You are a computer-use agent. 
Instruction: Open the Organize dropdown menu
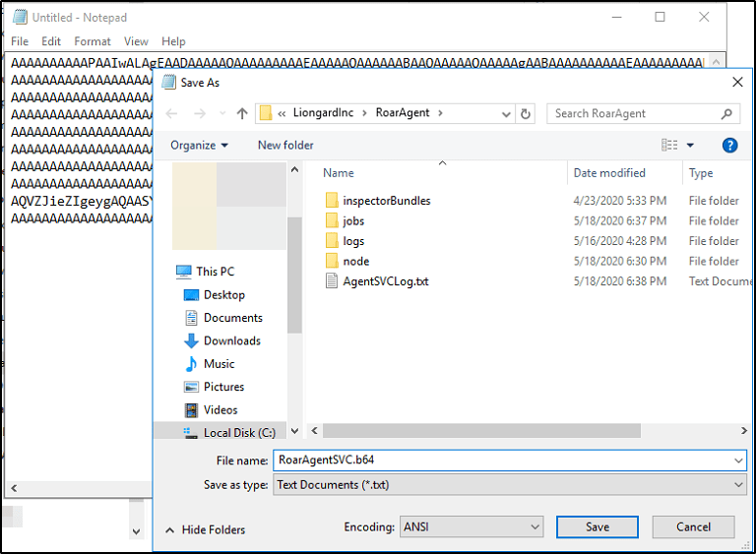click(x=199, y=145)
